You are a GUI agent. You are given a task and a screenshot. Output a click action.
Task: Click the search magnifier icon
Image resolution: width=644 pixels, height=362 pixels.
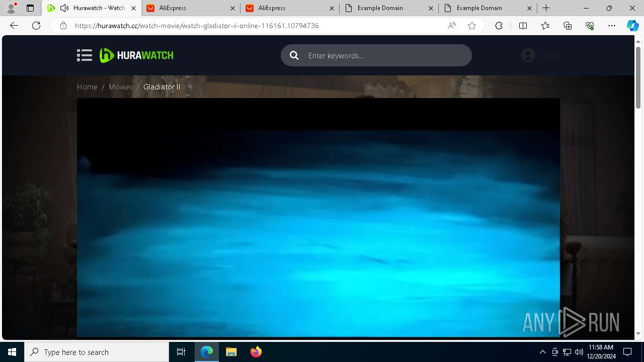pos(294,55)
